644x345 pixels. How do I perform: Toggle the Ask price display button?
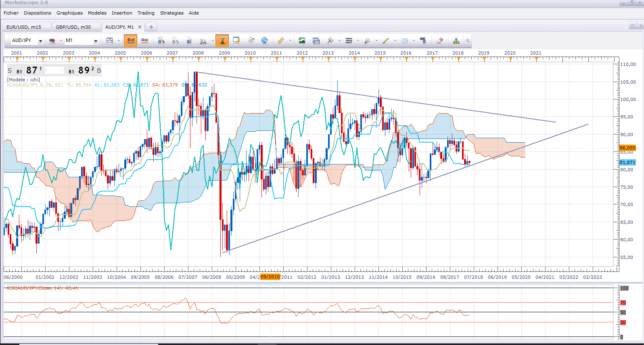(x=145, y=41)
